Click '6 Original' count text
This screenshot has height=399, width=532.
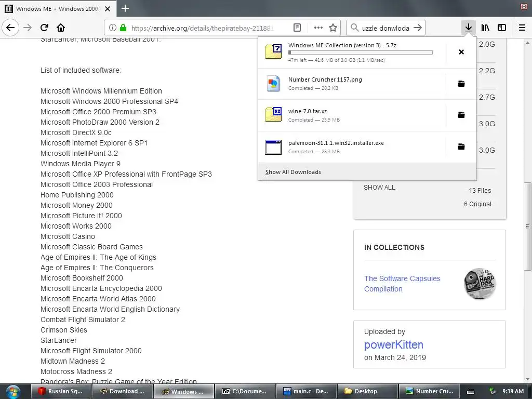(x=477, y=204)
